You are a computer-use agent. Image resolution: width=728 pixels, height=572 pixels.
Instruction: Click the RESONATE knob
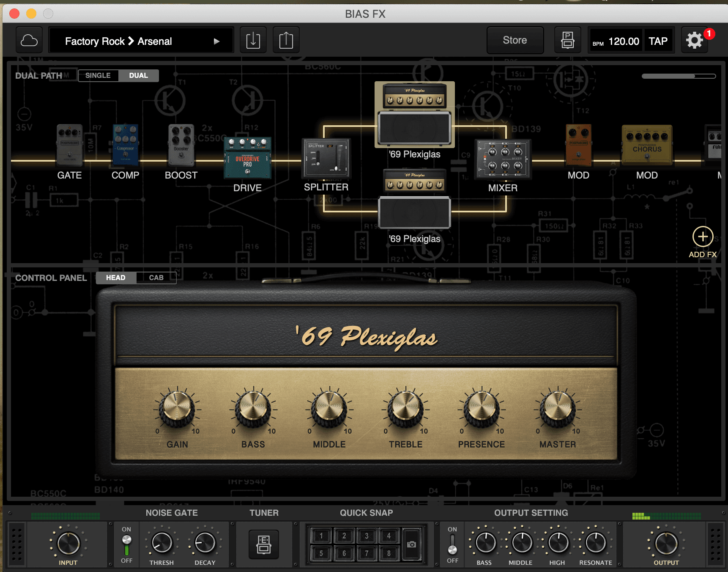(596, 543)
